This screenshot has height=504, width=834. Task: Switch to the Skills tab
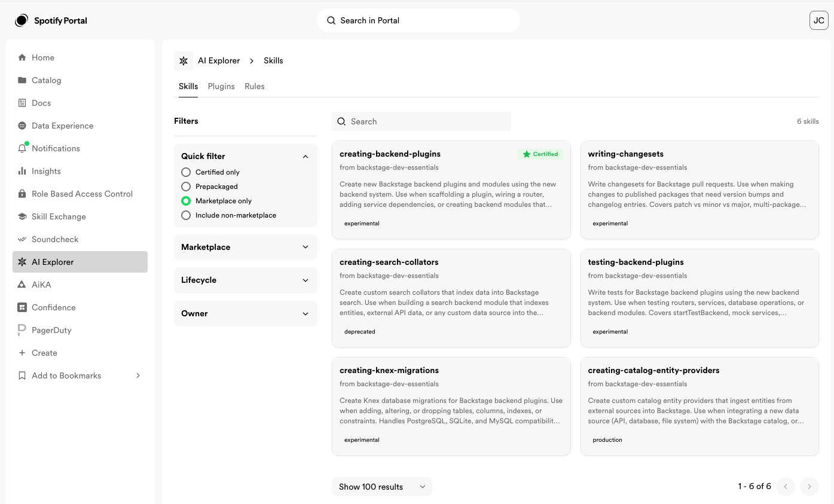tap(188, 86)
